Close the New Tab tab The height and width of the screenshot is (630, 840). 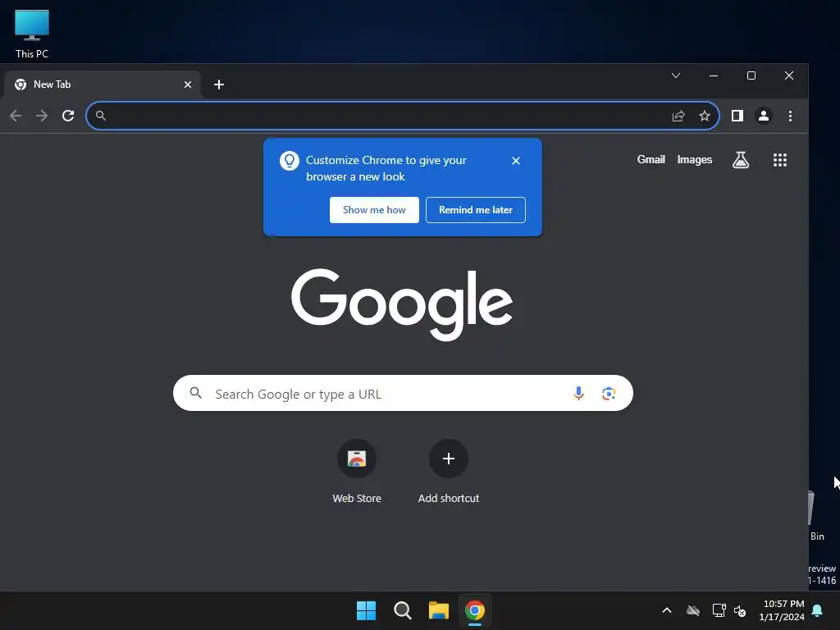pos(188,84)
